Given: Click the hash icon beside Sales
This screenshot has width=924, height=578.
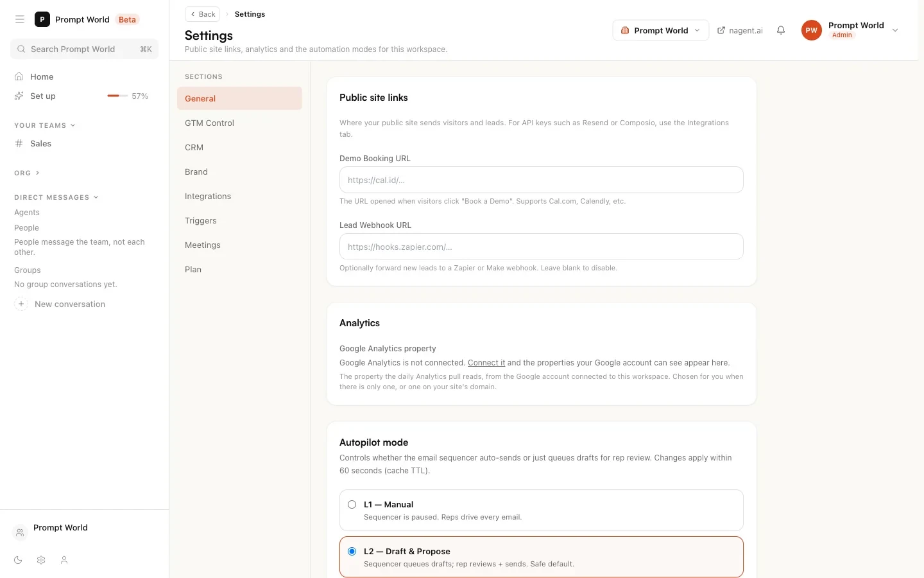Looking at the screenshot, I should tap(19, 143).
